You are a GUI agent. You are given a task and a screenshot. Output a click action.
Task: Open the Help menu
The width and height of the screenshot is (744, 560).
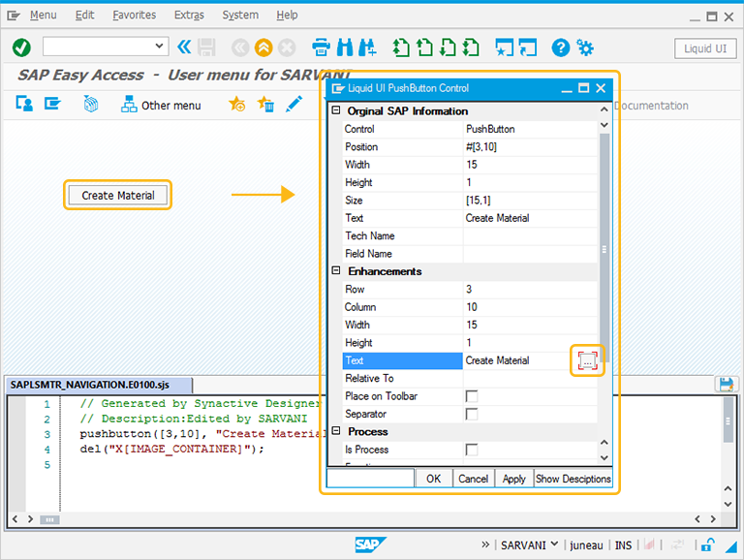tap(287, 16)
